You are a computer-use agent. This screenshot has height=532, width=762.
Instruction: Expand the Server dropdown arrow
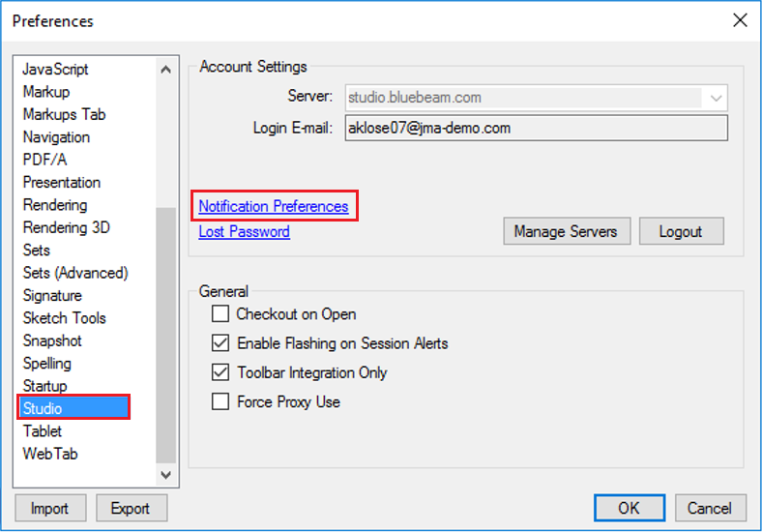coord(716,98)
